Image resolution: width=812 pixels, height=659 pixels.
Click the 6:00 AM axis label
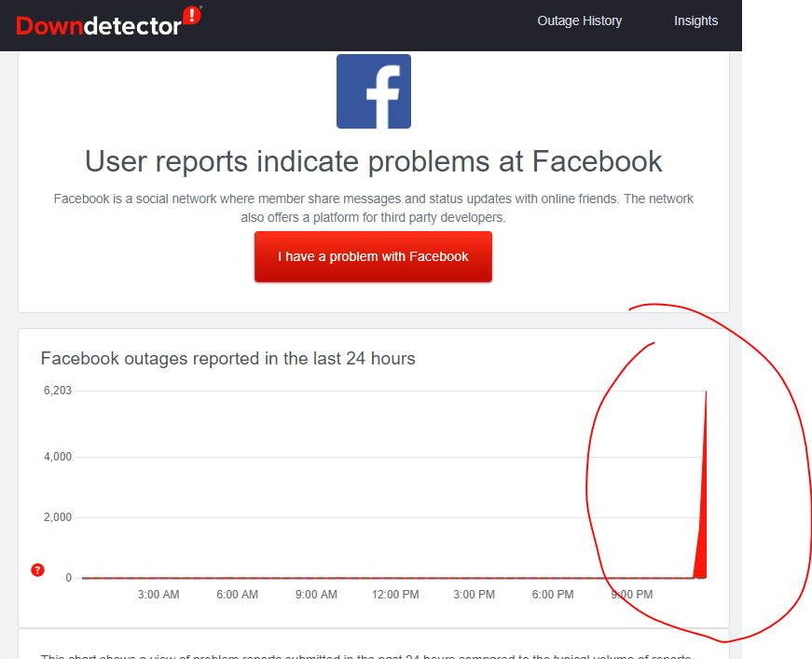tap(237, 595)
